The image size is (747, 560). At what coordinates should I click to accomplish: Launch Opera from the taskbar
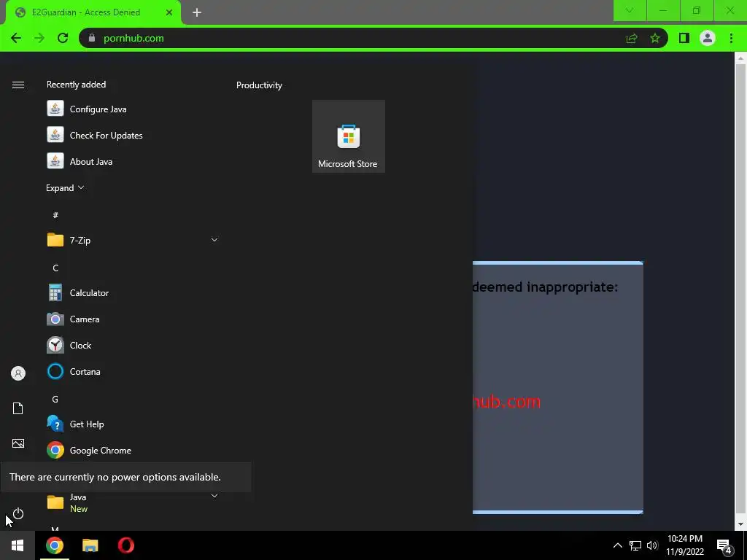(x=125, y=545)
